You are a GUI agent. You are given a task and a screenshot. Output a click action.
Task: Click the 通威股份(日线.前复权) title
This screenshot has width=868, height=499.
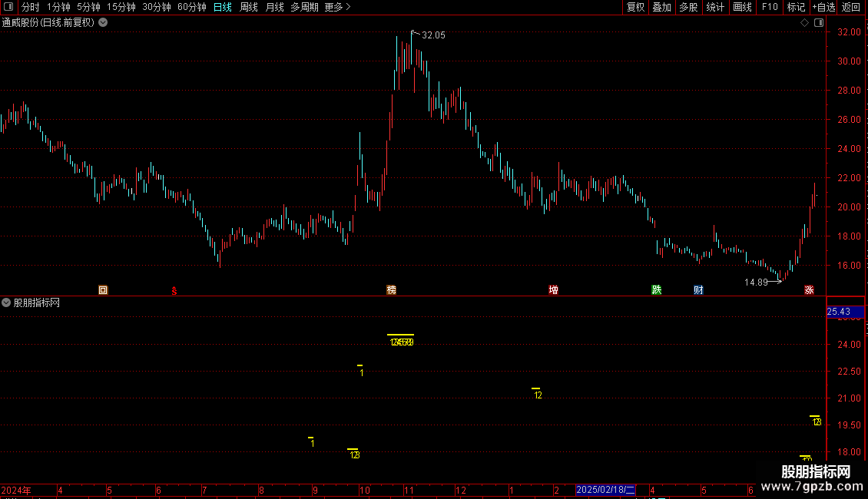coord(48,23)
